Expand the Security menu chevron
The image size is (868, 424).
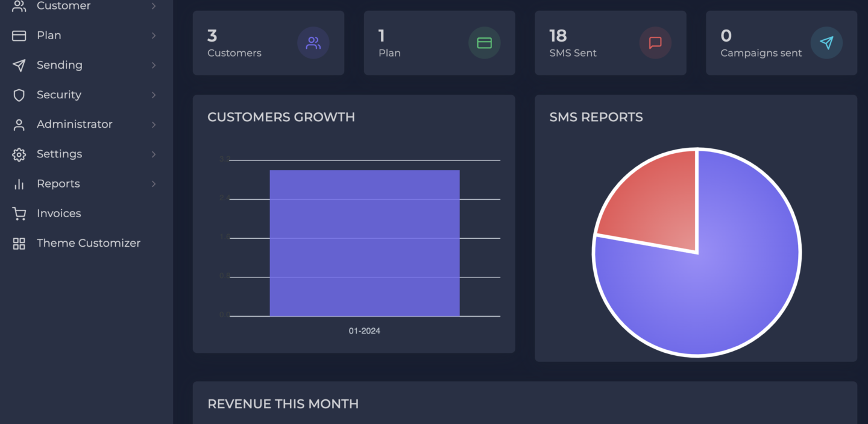(154, 95)
